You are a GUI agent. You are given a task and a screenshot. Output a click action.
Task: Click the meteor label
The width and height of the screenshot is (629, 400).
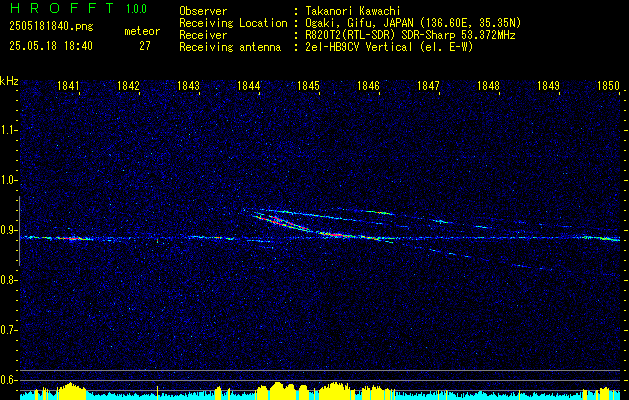click(142, 31)
